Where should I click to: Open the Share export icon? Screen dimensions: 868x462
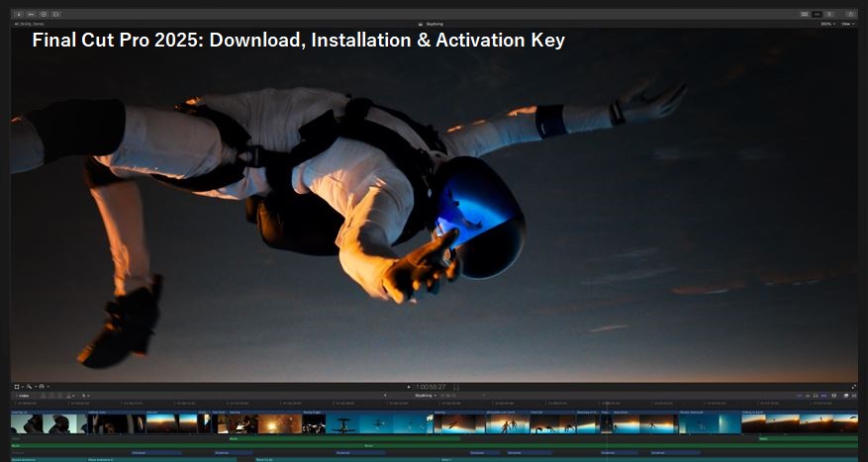pos(851,14)
